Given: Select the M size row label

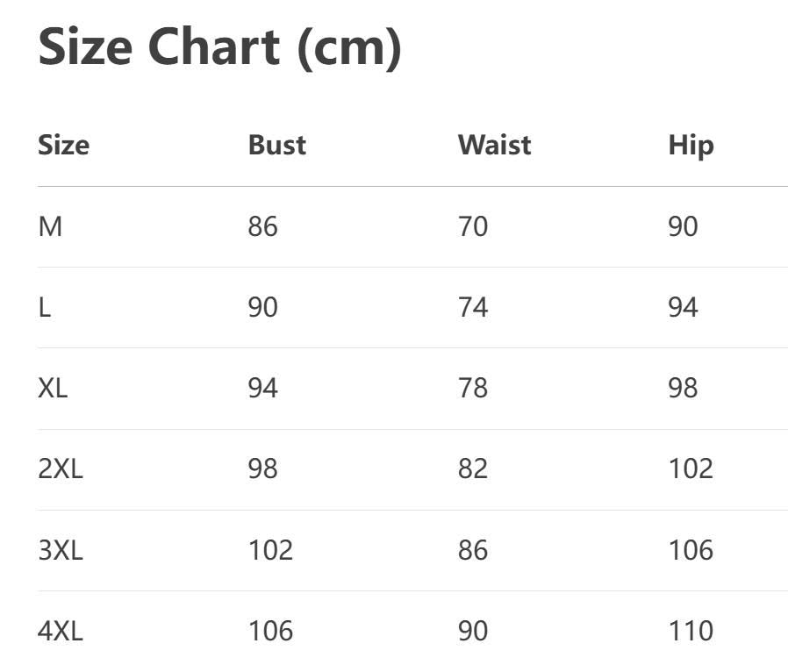Looking at the screenshot, I should pyautogui.click(x=50, y=227).
